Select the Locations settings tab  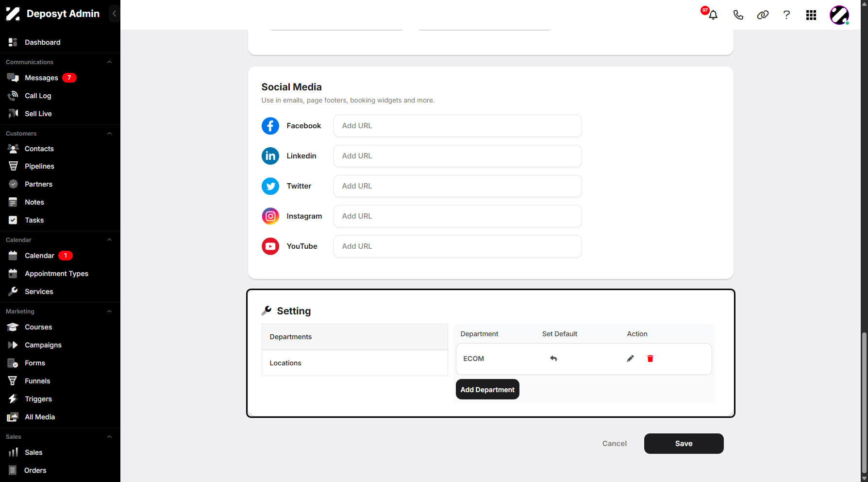point(354,363)
